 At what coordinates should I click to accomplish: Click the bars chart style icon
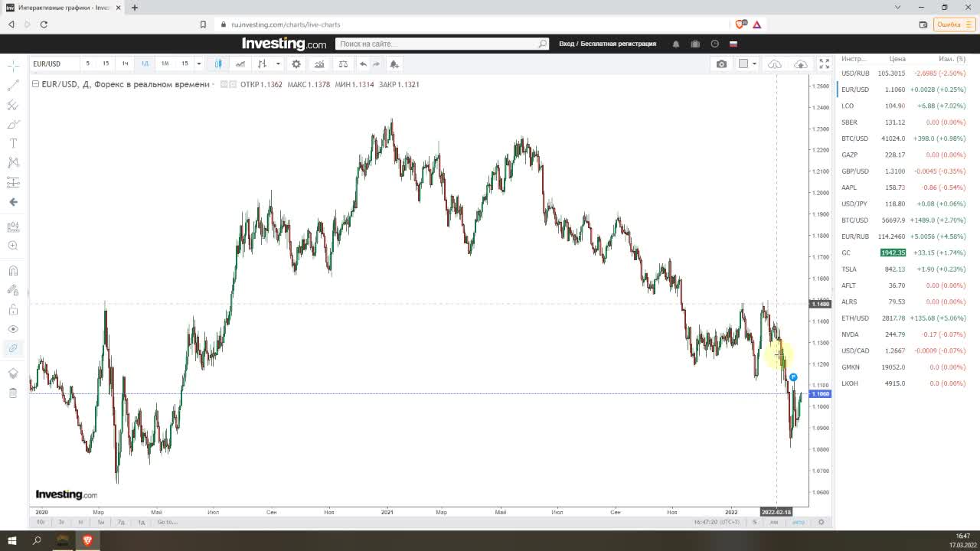pos(263,64)
